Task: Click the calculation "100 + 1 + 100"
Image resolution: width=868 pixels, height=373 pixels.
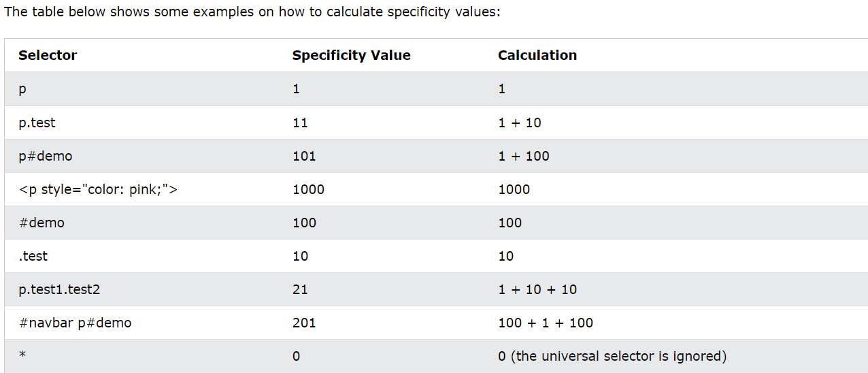Action: pyautogui.click(x=545, y=323)
